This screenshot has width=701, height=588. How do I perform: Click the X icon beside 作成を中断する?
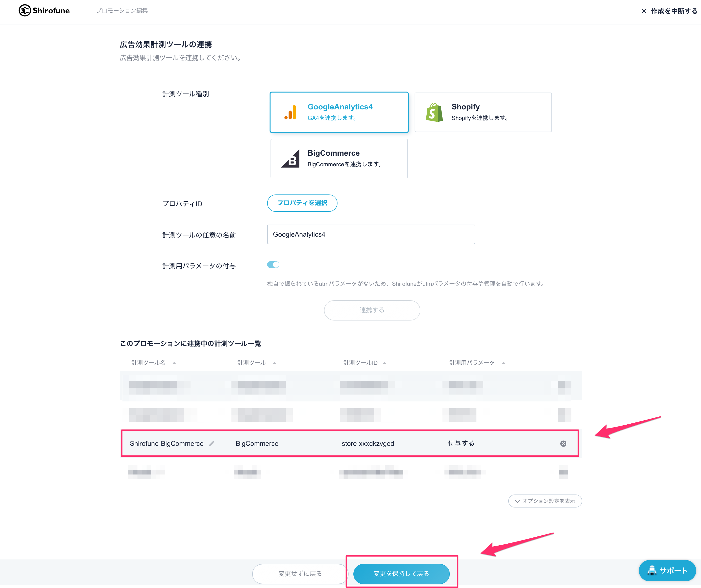(644, 11)
